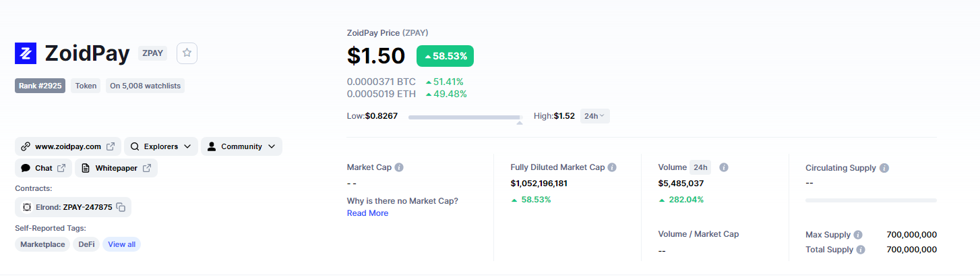Click the Volume info icon

[x=724, y=167]
